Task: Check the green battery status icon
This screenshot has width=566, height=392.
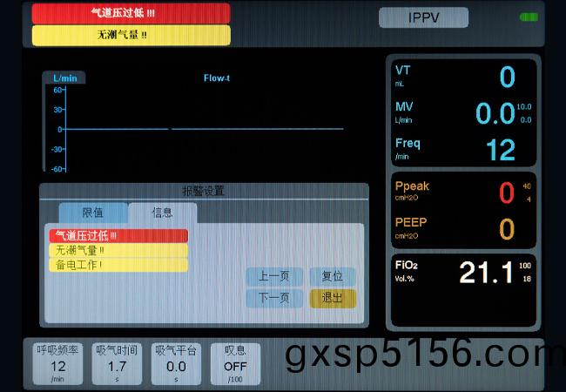Action: (x=529, y=17)
